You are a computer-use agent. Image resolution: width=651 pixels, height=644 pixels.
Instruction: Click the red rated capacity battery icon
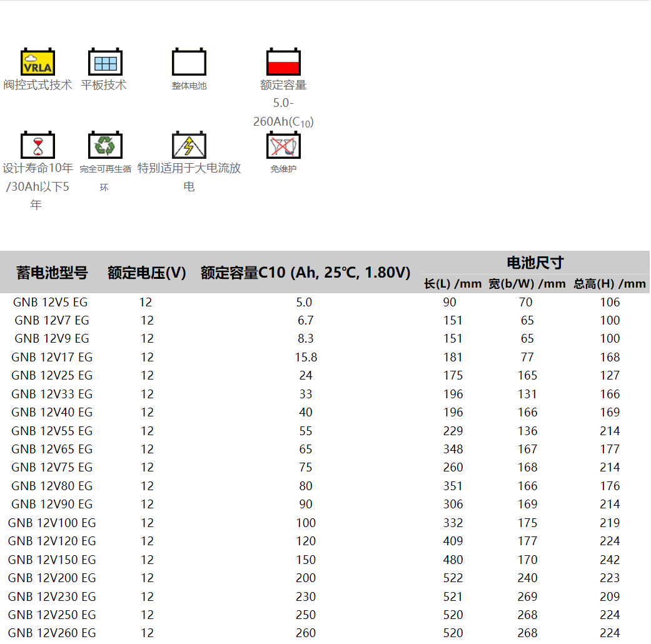[x=283, y=62]
